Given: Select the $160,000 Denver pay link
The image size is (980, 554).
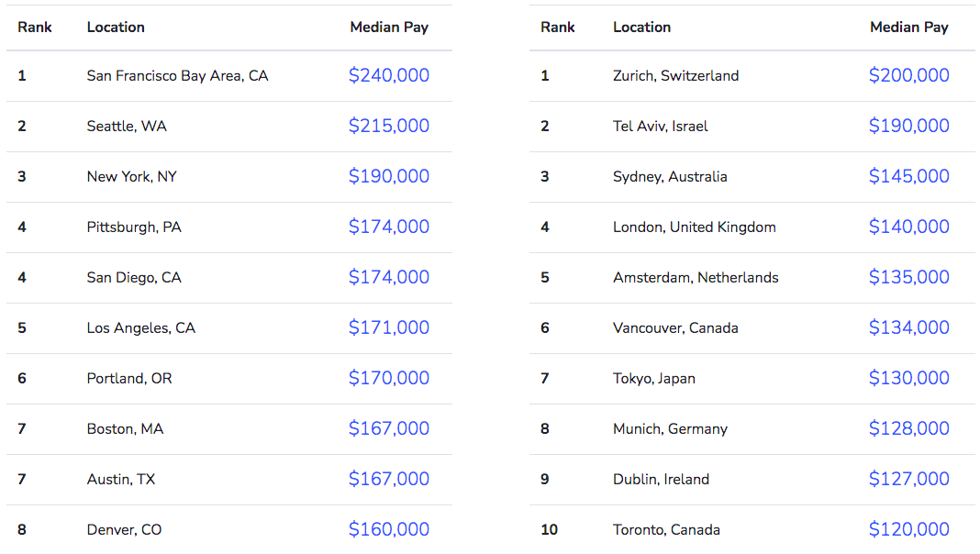Looking at the screenshot, I should click(388, 530).
